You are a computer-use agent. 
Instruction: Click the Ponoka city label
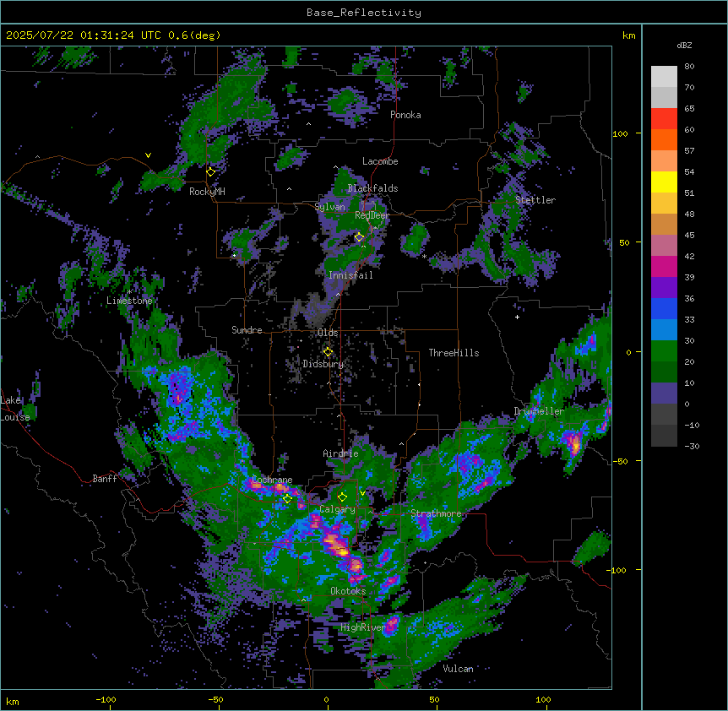click(405, 115)
